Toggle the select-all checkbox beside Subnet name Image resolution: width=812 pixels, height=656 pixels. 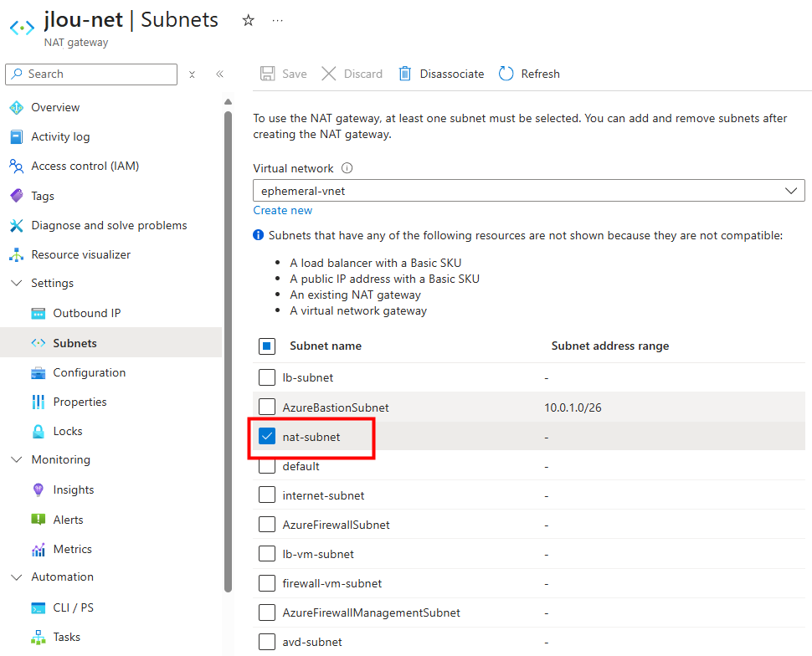[x=267, y=346]
